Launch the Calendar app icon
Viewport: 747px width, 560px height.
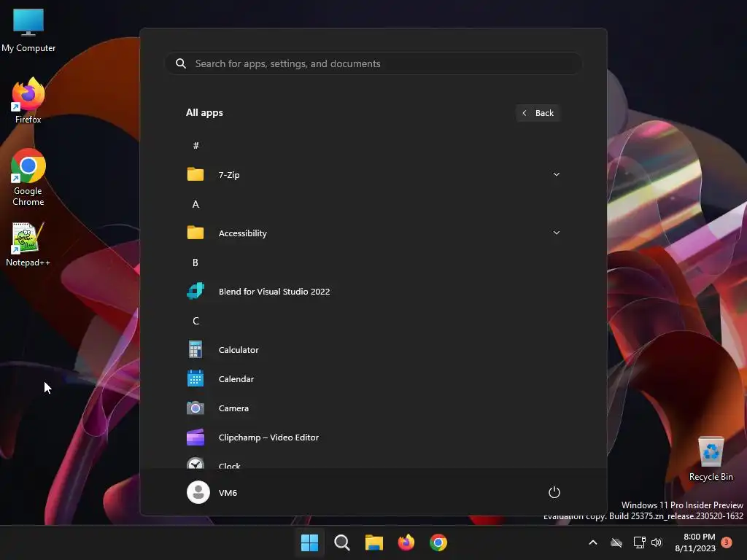[x=196, y=379]
